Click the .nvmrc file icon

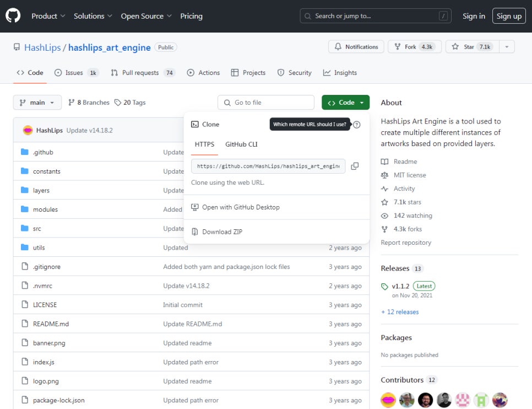click(x=24, y=286)
